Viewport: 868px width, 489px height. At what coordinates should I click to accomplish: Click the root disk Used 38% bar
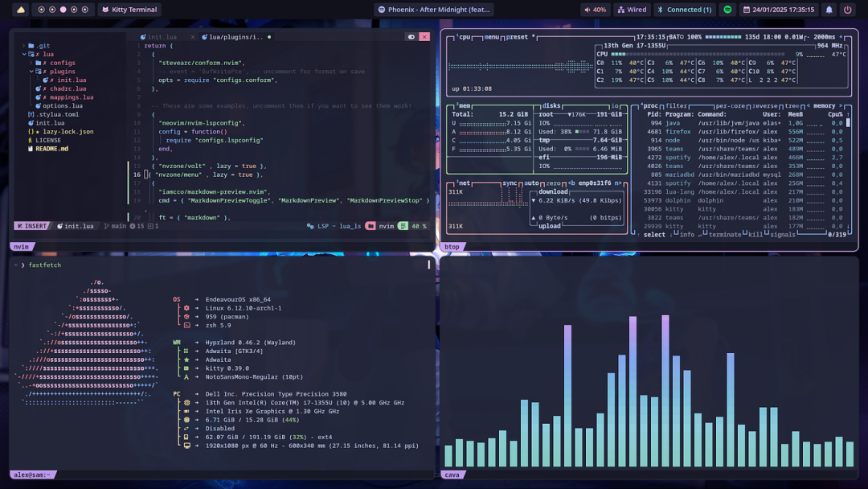(x=581, y=131)
